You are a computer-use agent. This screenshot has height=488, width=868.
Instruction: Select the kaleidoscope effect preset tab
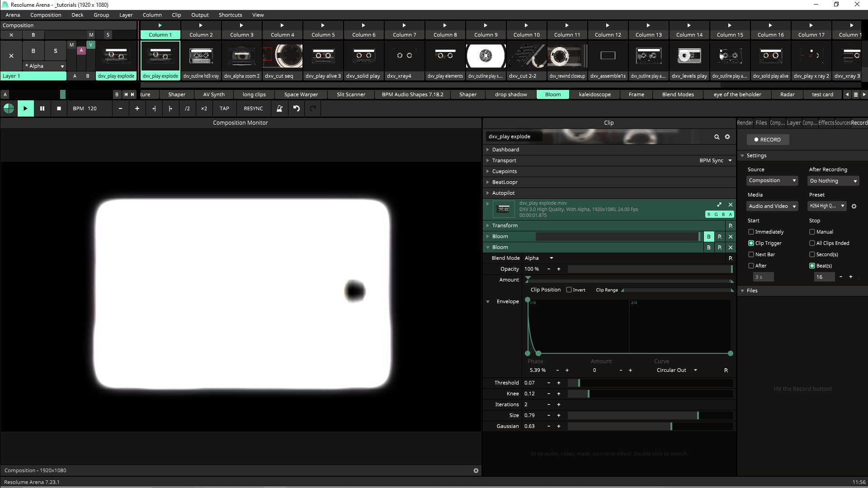point(594,94)
